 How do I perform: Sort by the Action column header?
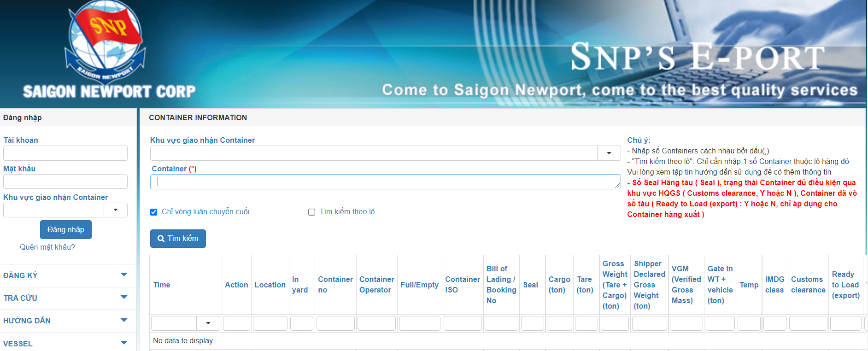tap(236, 285)
